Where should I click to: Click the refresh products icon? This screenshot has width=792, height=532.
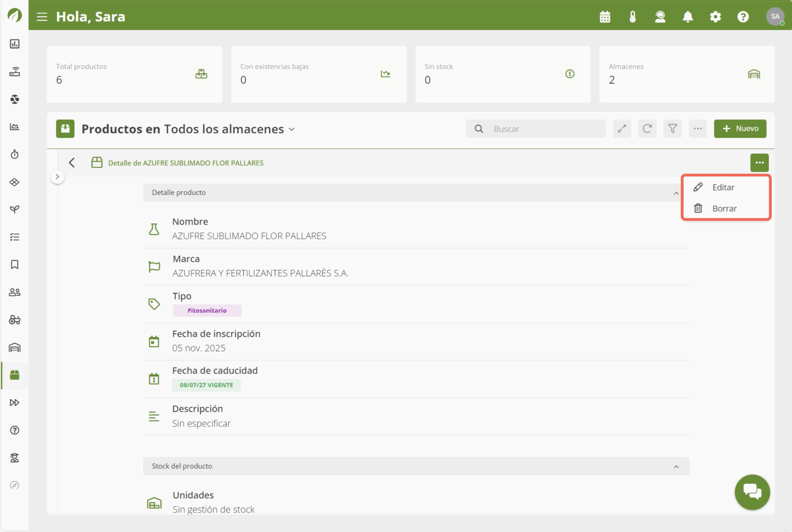pos(647,129)
